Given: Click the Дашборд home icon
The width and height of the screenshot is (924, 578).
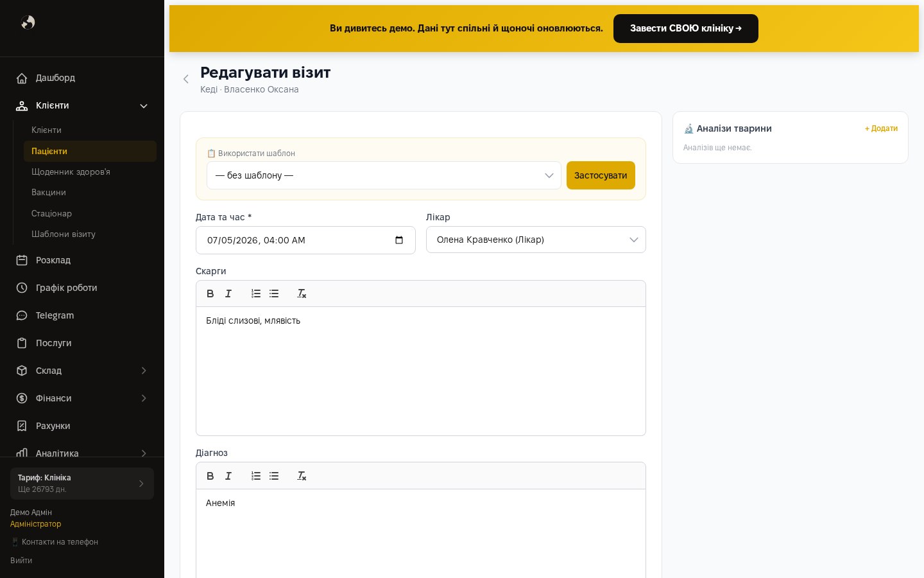Looking at the screenshot, I should click(22, 78).
